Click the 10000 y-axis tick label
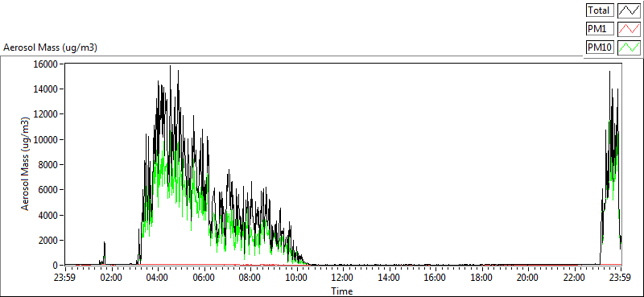Image resolution: width=644 pixels, height=297 pixels. pyautogui.click(x=46, y=140)
